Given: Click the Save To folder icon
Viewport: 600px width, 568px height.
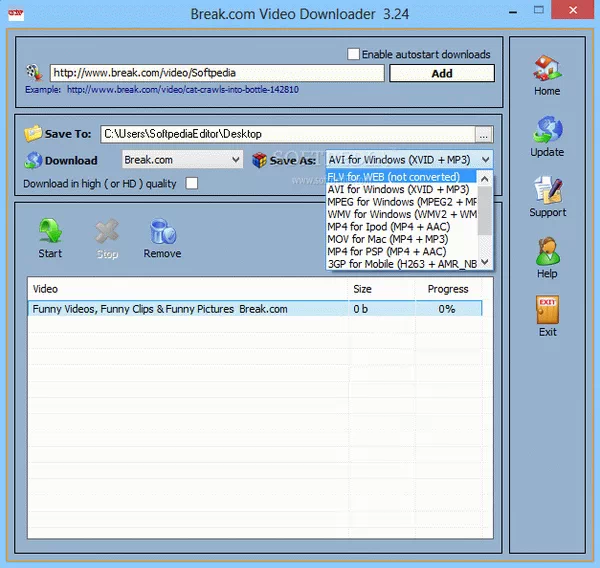Looking at the screenshot, I should (33, 134).
